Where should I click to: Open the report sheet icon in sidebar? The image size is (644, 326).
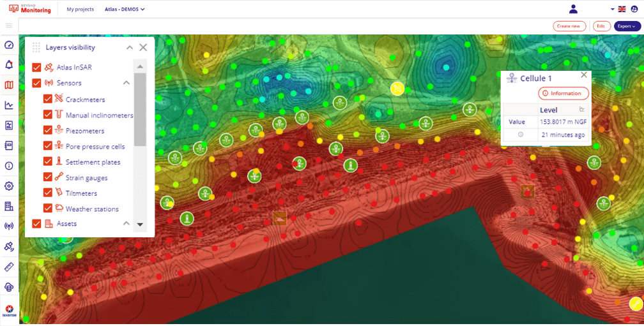click(x=9, y=126)
